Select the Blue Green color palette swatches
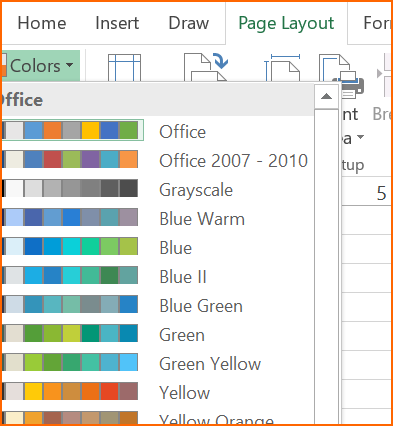 tap(70, 304)
